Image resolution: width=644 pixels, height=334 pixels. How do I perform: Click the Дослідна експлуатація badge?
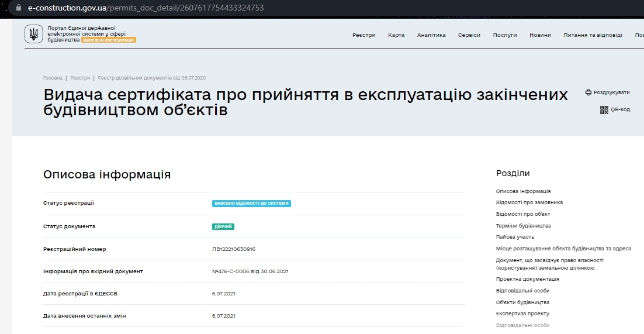[109, 40]
